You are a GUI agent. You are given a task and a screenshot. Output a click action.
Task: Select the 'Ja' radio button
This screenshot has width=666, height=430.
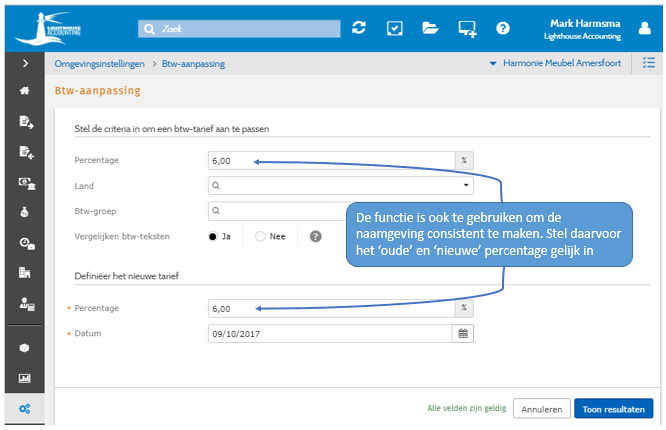(x=213, y=236)
